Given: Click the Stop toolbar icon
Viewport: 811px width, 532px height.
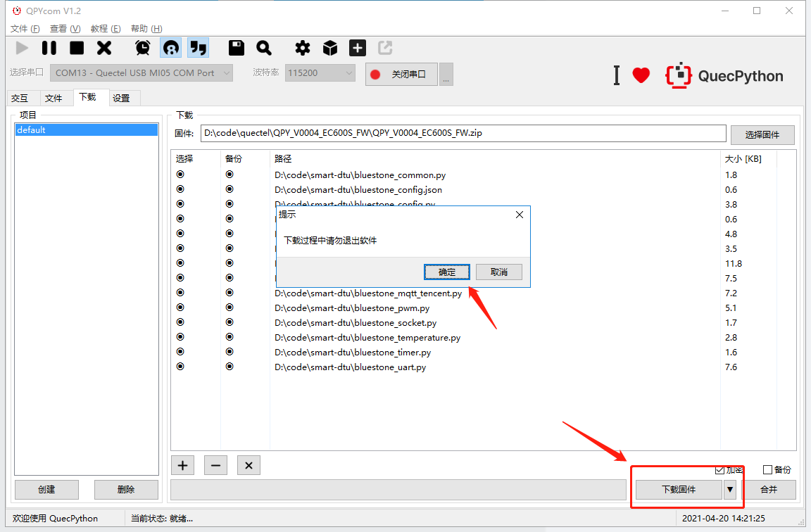Looking at the screenshot, I should pyautogui.click(x=76, y=47).
